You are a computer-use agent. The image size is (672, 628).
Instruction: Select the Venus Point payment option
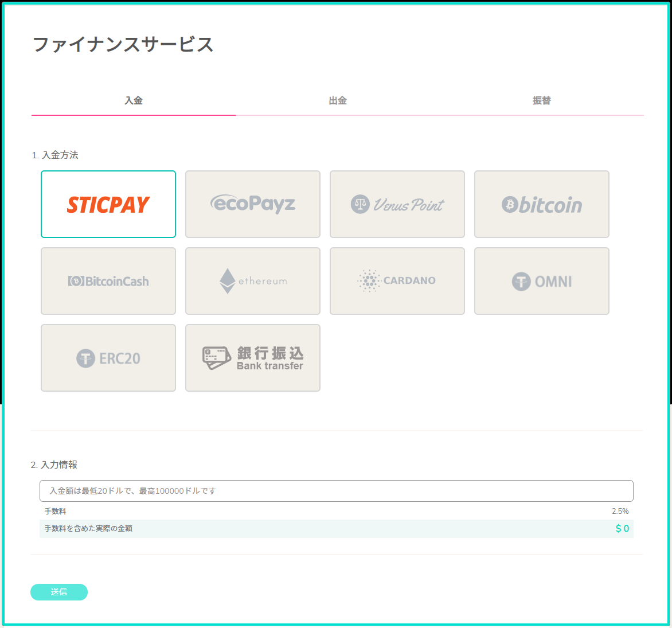[x=397, y=204]
